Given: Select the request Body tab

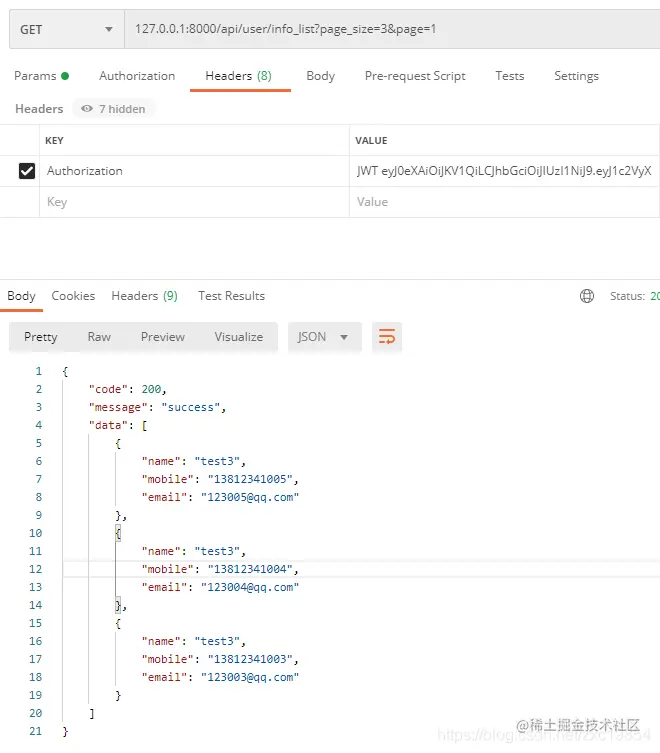Looking at the screenshot, I should pyautogui.click(x=320, y=76).
